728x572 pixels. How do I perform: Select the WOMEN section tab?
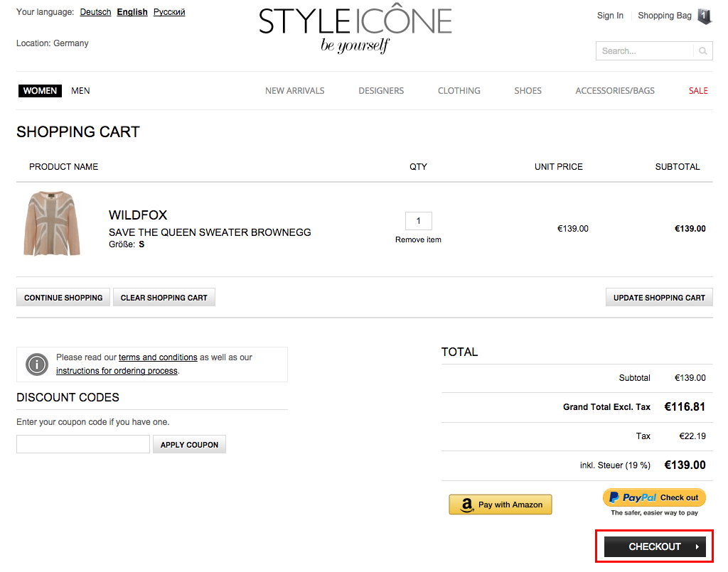point(40,91)
